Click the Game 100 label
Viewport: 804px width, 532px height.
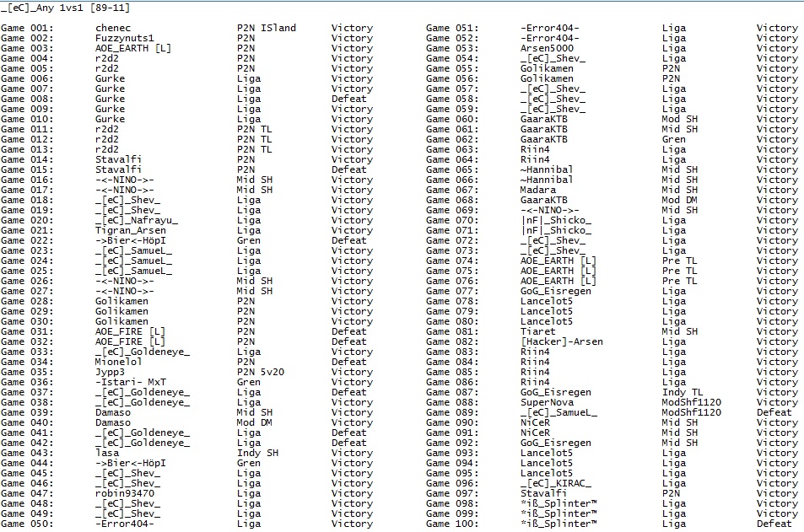point(452,524)
